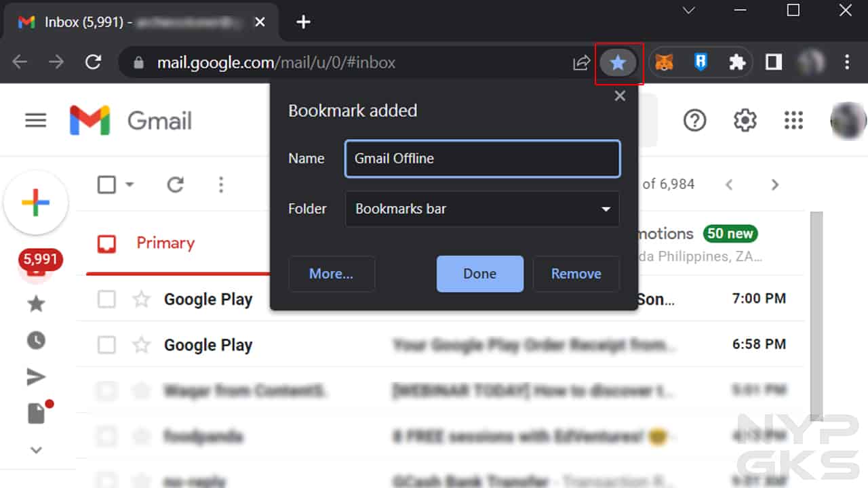868x488 pixels.
Task: Open the Folder Bookmarks bar dropdown
Action: click(482, 209)
